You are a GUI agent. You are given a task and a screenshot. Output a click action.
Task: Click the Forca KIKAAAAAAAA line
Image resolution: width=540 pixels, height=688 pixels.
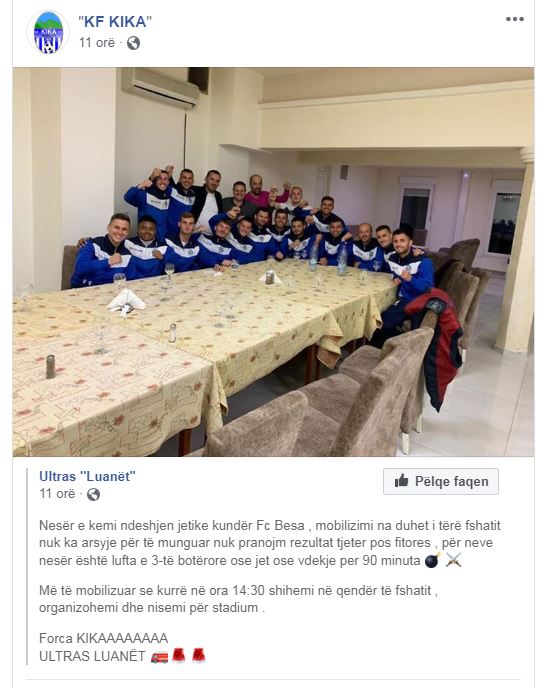pyautogui.click(x=104, y=638)
